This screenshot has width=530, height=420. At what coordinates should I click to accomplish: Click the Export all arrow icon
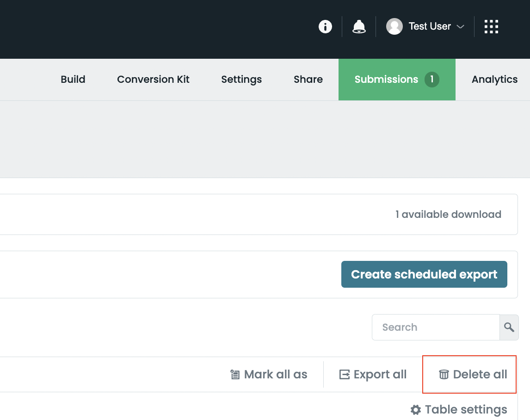point(344,375)
